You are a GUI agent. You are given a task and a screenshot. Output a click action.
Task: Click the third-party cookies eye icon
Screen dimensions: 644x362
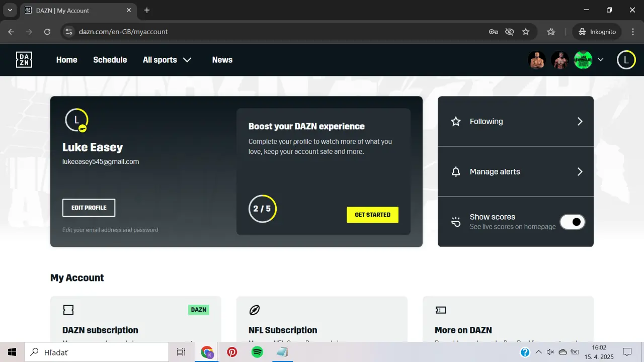(x=510, y=32)
